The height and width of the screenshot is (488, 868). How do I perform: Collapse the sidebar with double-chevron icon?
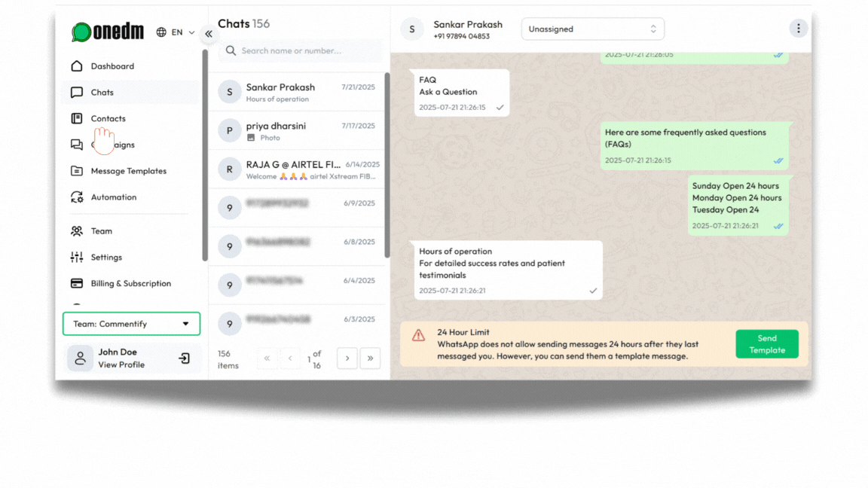click(x=209, y=34)
